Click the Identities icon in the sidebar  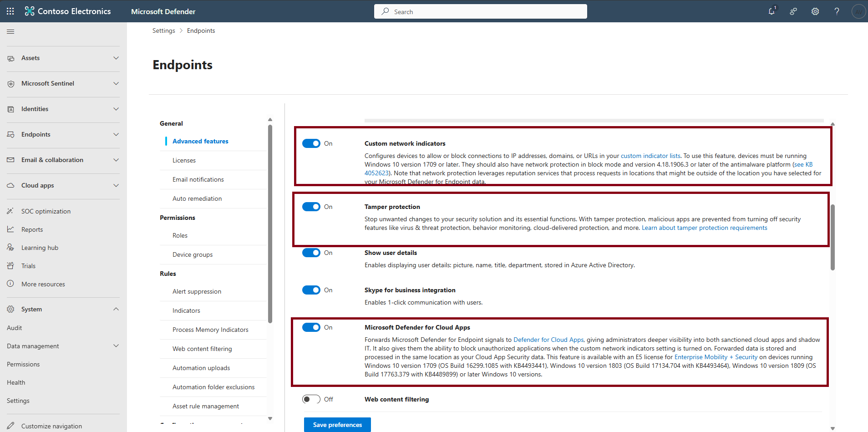(x=11, y=109)
